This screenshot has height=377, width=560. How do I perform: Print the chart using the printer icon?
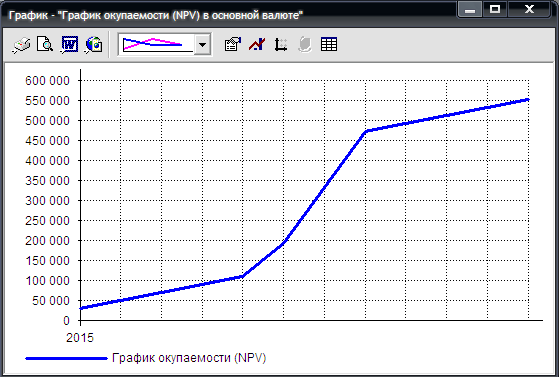(21, 45)
